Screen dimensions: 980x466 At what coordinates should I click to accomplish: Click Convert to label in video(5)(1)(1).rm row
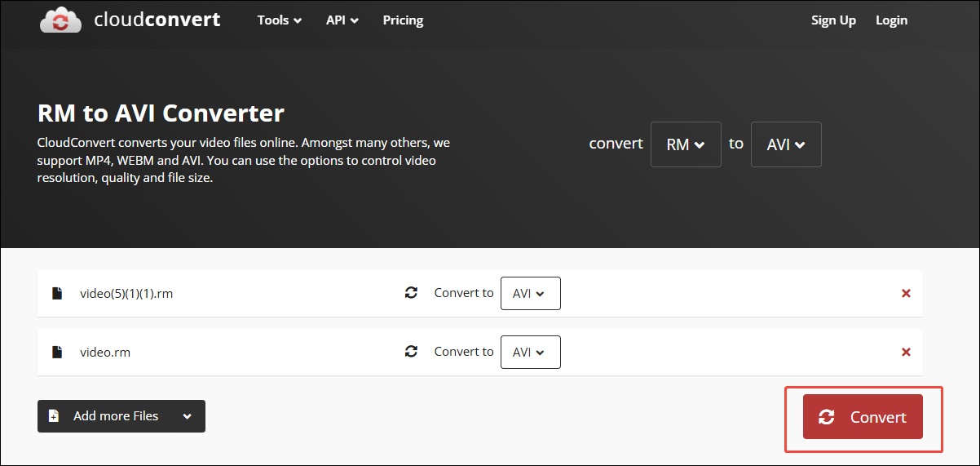(x=464, y=293)
